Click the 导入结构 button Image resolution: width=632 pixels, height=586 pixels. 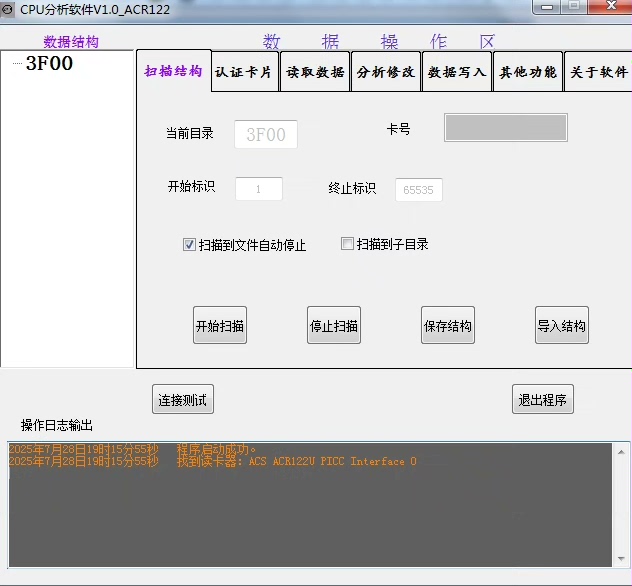(x=562, y=325)
